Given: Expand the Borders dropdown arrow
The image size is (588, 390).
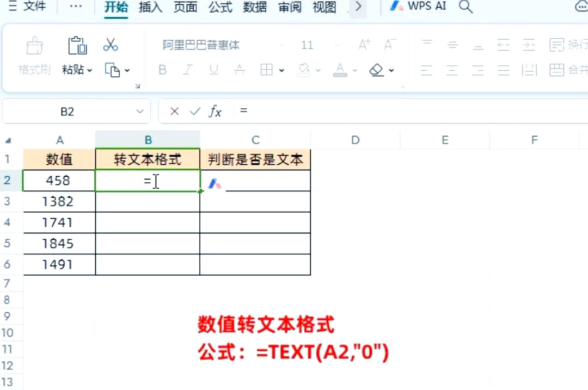Looking at the screenshot, I should coord(281,70).
